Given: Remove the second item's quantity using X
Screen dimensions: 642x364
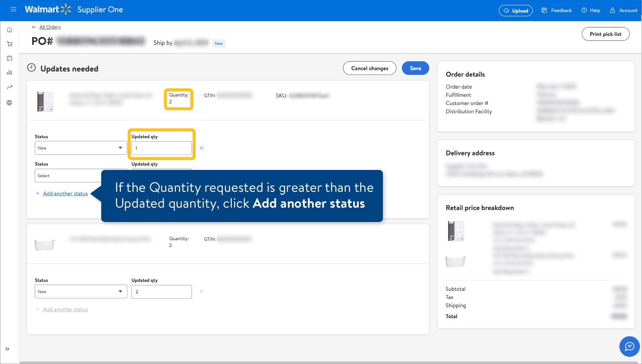Looking at the screenshot, I should click(x=201, y=292).
